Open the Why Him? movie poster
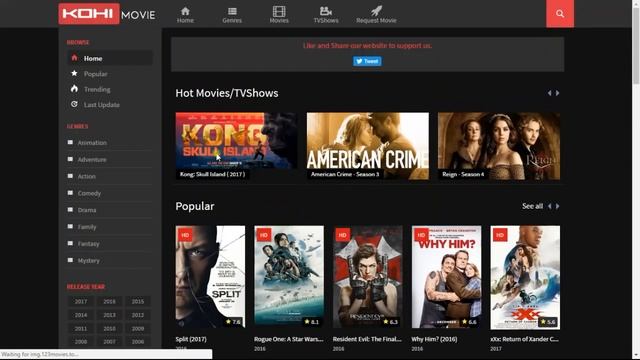Image resolution: width=640 pixels, height=360 pixels. click(x=447, y=277)
